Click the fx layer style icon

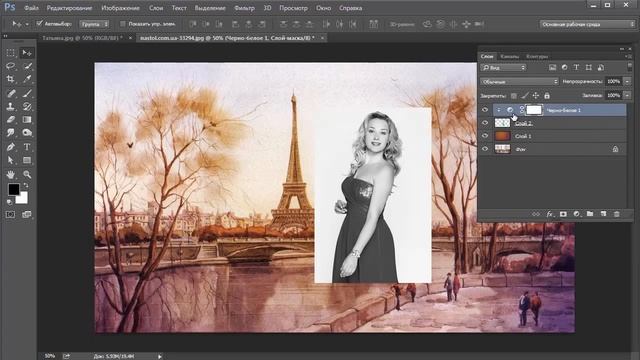550,214
